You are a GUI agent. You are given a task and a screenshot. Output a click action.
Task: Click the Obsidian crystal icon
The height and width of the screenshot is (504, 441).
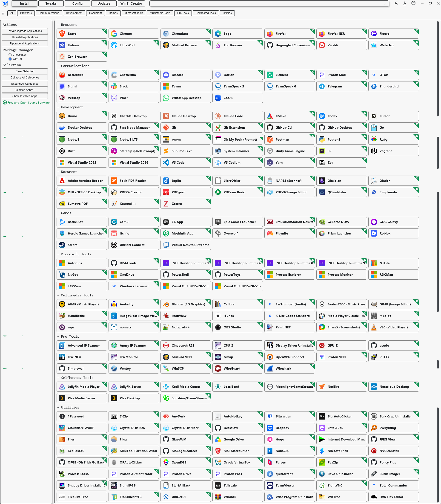(322, 181)
